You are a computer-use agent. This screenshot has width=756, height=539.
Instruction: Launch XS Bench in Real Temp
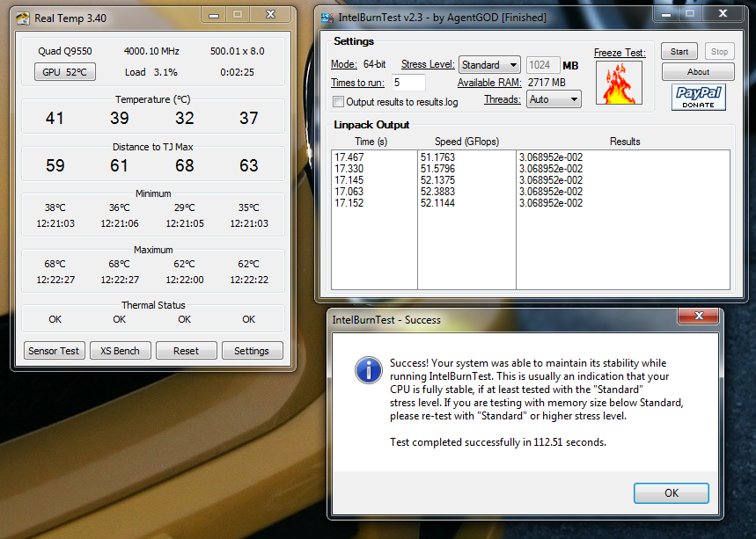click(x=120, y=351)
